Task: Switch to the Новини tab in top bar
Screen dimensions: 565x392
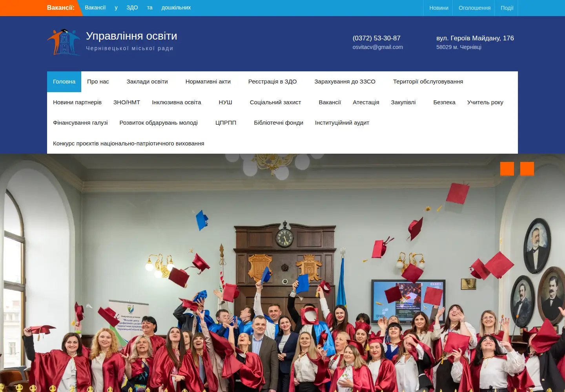Action: [439, 8]
